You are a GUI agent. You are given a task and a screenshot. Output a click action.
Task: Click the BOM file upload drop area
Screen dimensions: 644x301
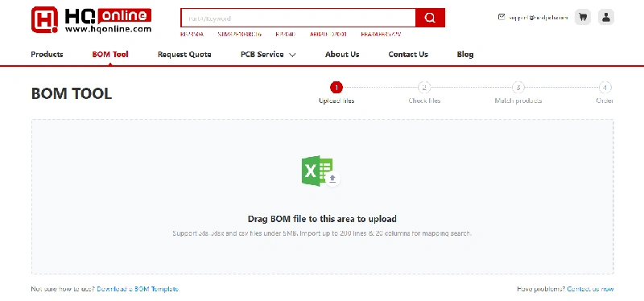(x=323, y=196)
